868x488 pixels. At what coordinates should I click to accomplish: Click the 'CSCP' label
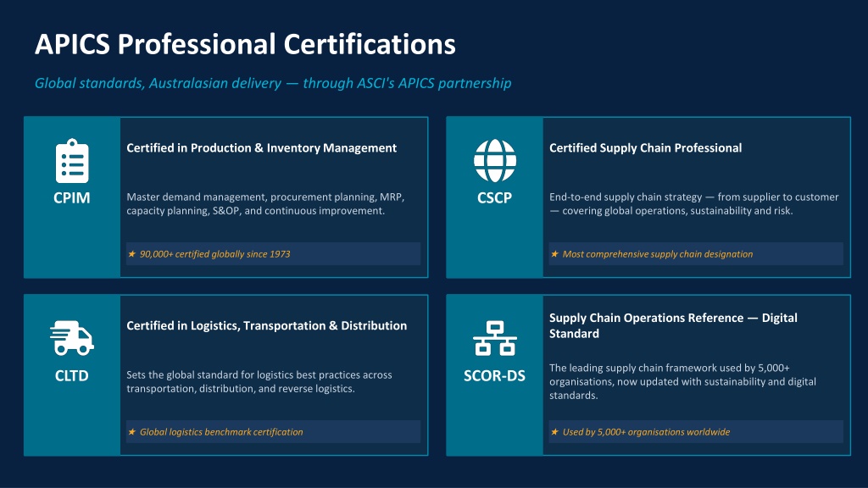[x=495, y=197]
